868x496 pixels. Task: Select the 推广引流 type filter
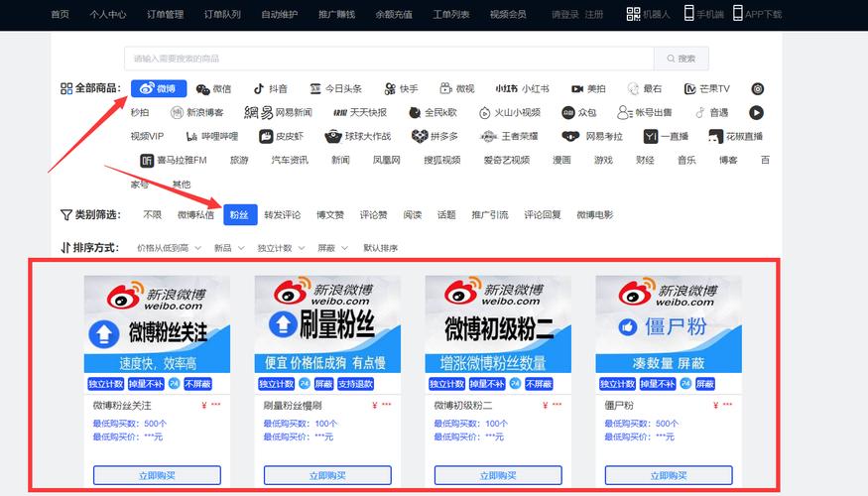point(489,215)
